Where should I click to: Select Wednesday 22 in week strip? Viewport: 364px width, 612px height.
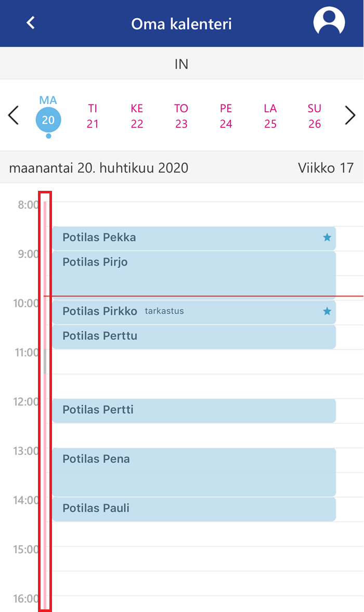click(x=137, y=116)
